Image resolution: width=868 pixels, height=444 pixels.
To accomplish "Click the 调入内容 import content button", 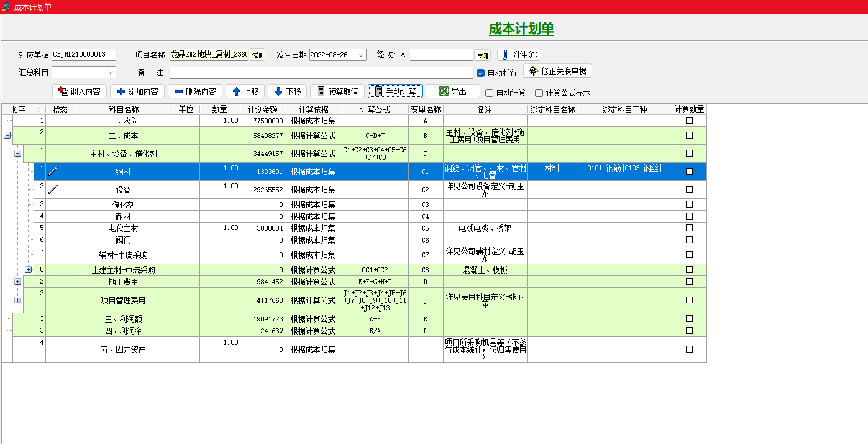I will click(80, 91).
